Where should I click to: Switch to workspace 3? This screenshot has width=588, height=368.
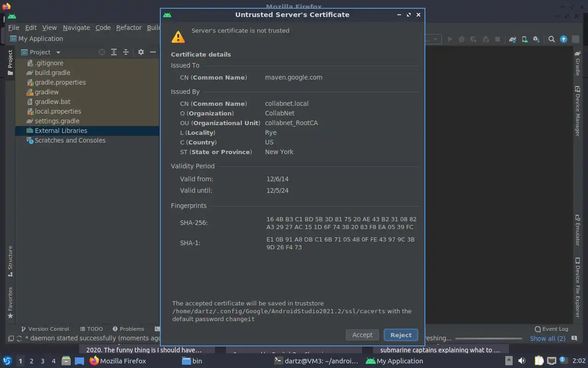coord(43,361)
